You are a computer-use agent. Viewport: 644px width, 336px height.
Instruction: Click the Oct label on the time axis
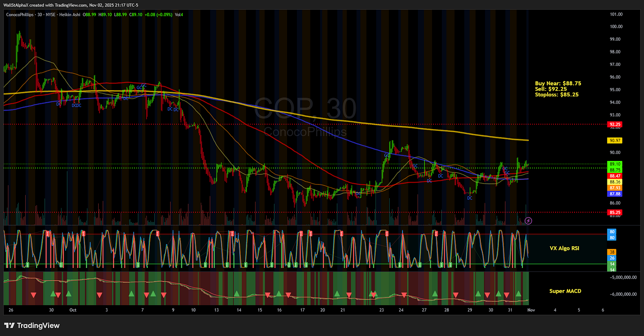[x=73, y=310]
